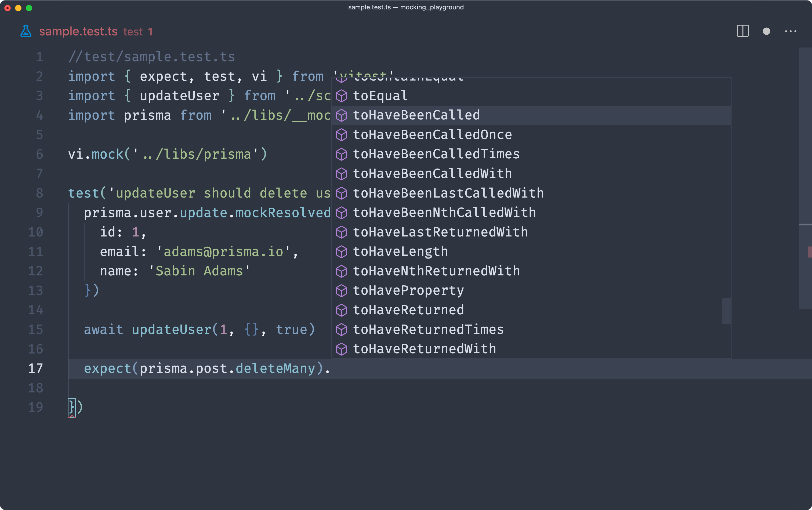The height and width of the screenshot is (510, 812).
Task: Click the window title sample.test.ts — mocking_playground
Action: (x=406, y=7)
